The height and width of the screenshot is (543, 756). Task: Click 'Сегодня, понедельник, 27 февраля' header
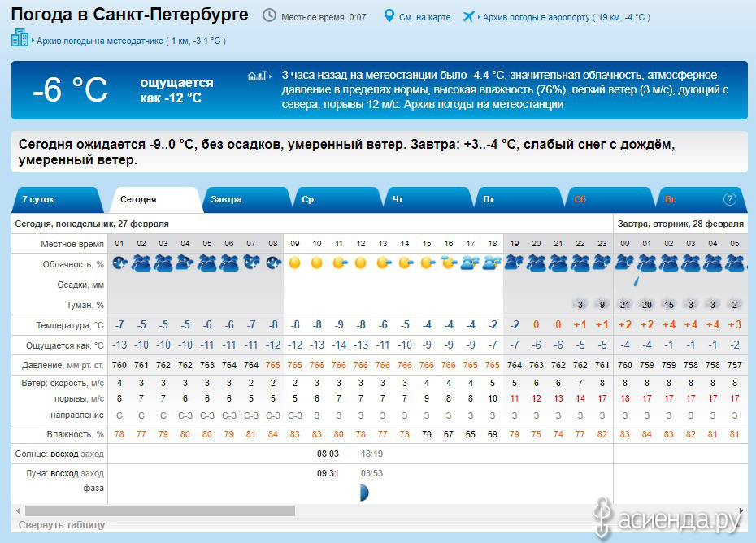[92, 224]
